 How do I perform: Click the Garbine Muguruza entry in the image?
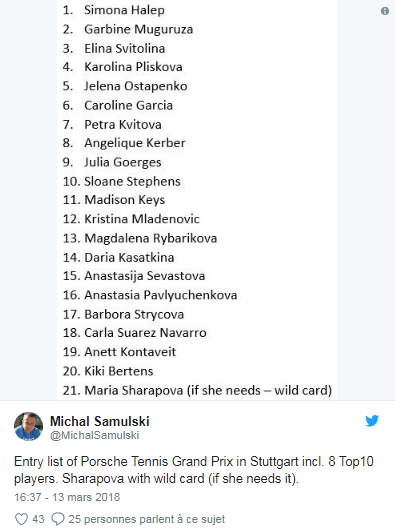(x=128, y=29)
